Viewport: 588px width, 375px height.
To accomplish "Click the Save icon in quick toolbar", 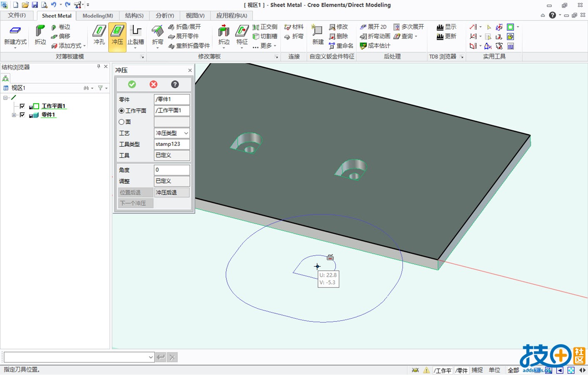I will pos(35,5).
